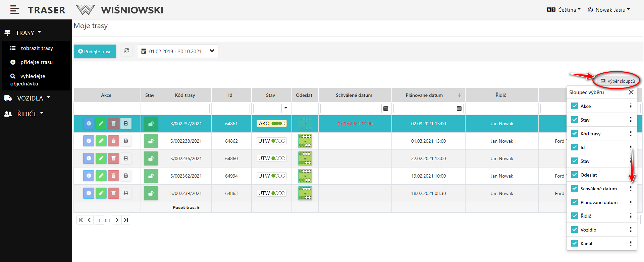Click info icon for route S/002238/2021
The width and height of the screenshot is (644, 262).
pos(89,141)
